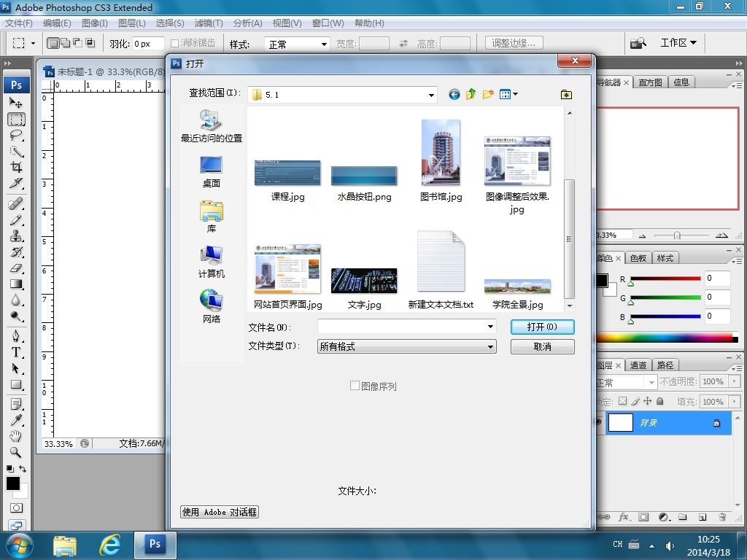Toggle Quick Mask mode

click(x=16, y=508)
